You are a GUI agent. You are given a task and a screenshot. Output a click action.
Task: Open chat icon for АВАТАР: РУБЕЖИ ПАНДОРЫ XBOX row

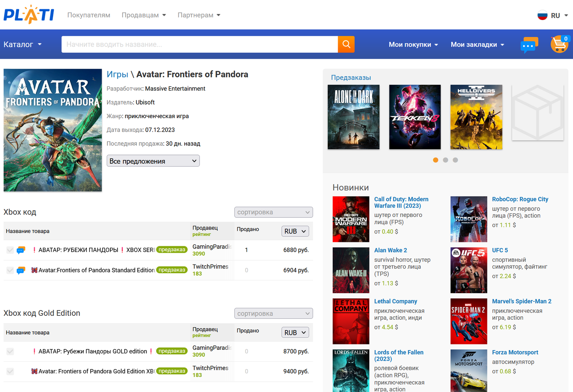click(21, 250)
